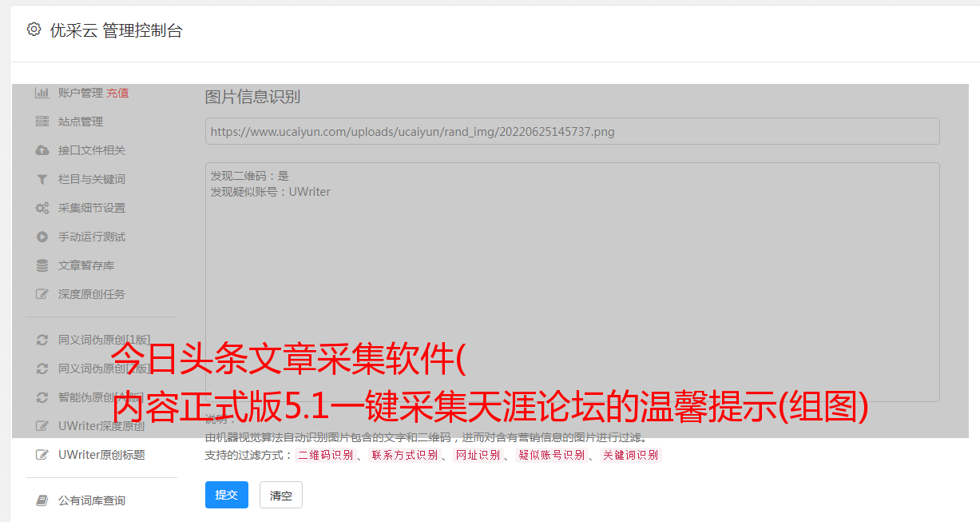Click the refresh icon for 智能伪原创
The width and height of the screenshot is (980, 522).
(x=42, y=397)
